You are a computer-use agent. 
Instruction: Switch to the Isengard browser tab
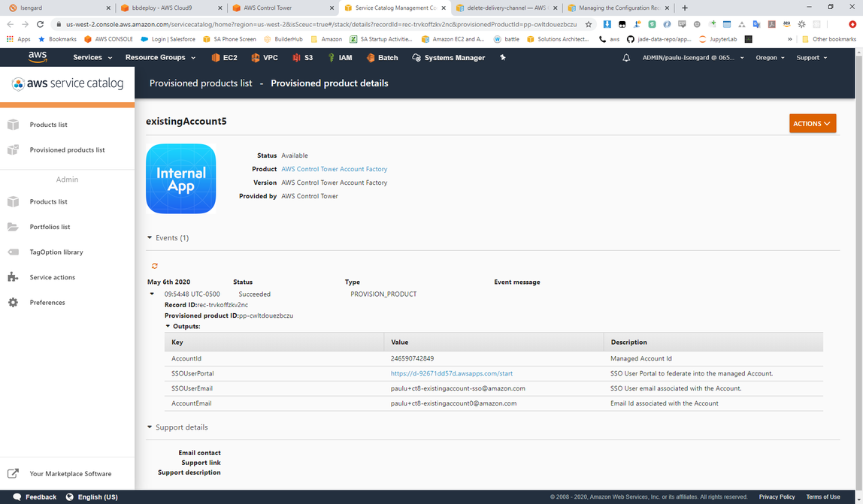59,8
